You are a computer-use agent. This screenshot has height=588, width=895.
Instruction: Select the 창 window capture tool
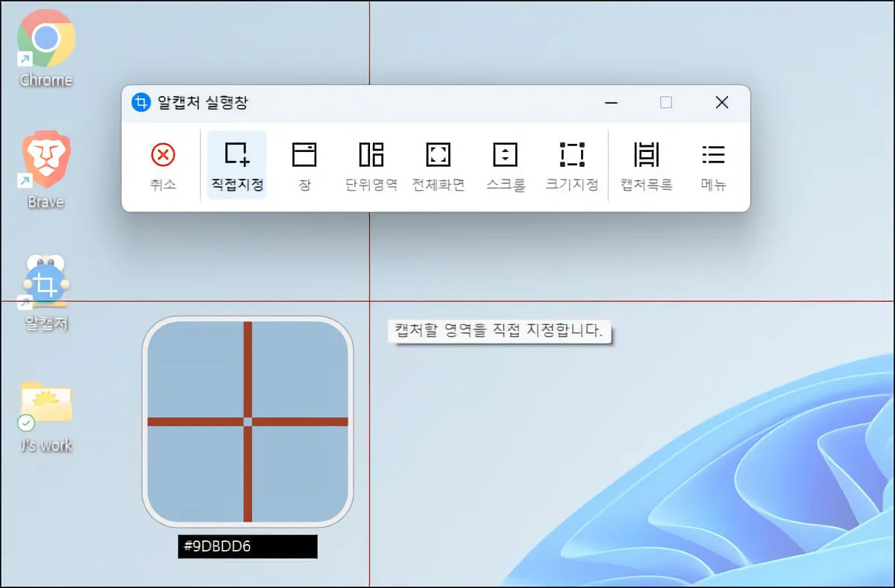click(x=304, y=164)
